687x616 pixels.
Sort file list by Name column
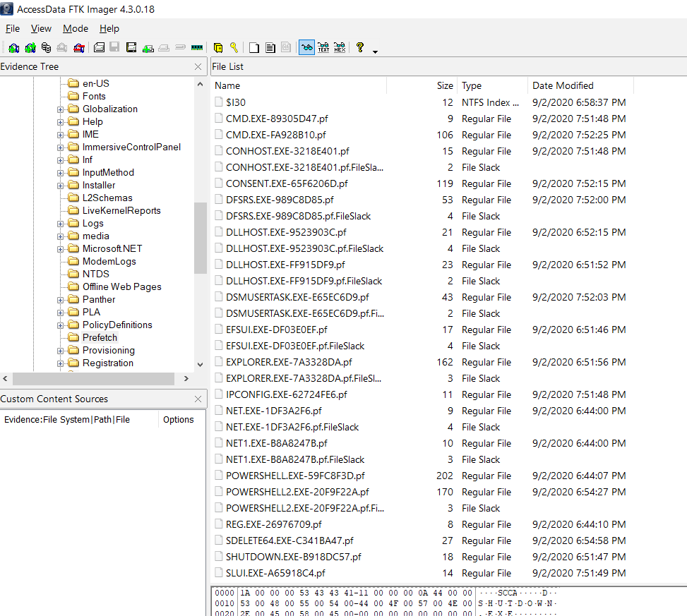pyautogui.click(x=299, y=86)
